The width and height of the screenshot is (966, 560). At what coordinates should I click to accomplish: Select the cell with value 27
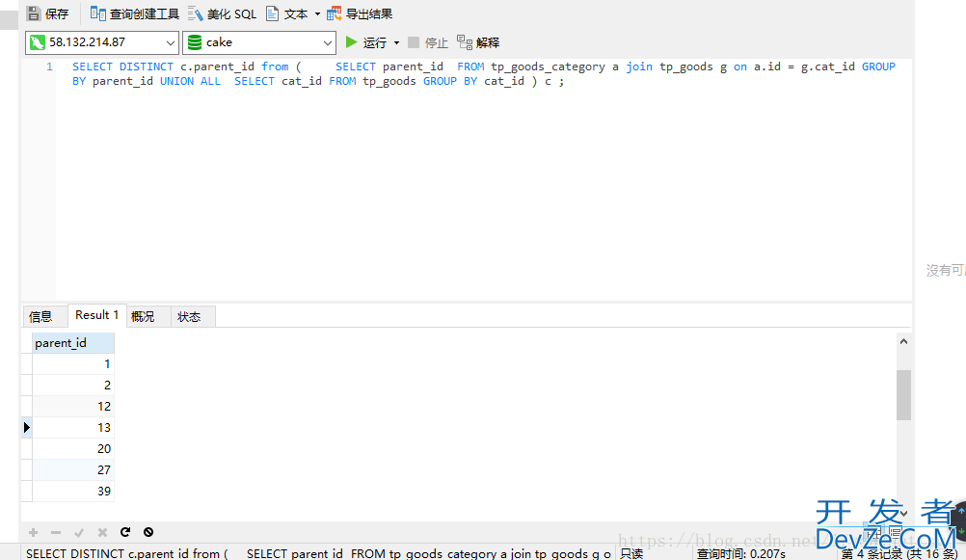click(73, 470)
